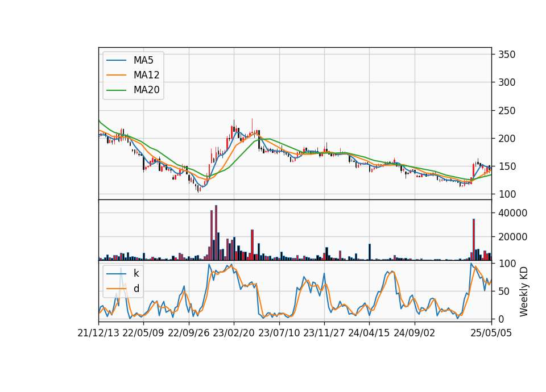Click the 20000 volume axis tick label
The width and height of the screenshot is (546, 392).
(x=512, y=237)
